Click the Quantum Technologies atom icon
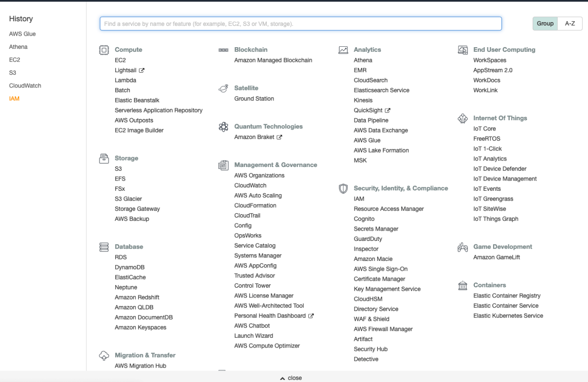588x382 pixels. tap(223, 127)
